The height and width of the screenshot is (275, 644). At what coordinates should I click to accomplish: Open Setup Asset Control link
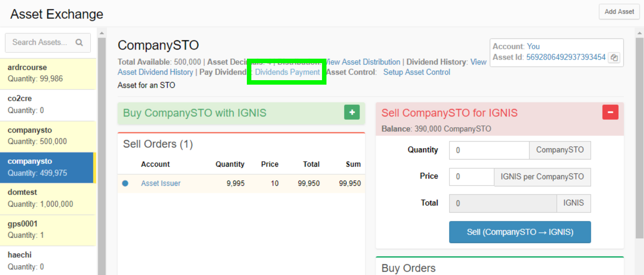pyautogui.click(x=416, y=72)
